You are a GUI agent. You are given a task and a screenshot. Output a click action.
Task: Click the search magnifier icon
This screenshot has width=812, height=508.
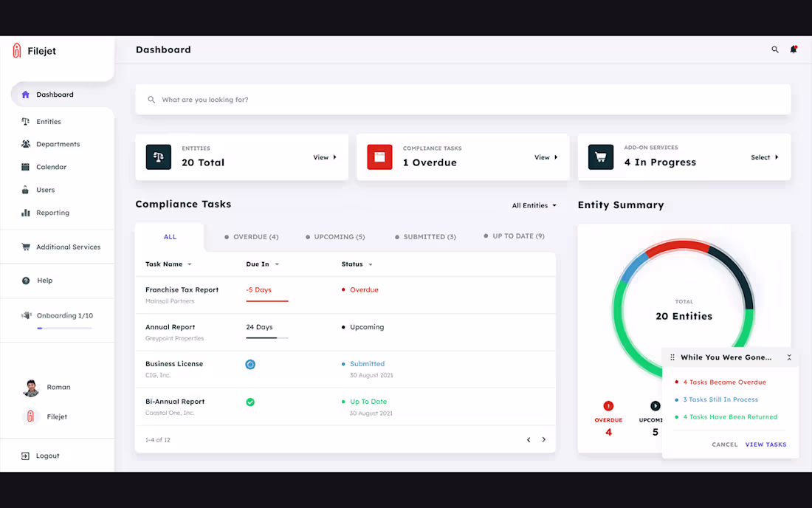(x=774, y=49)
